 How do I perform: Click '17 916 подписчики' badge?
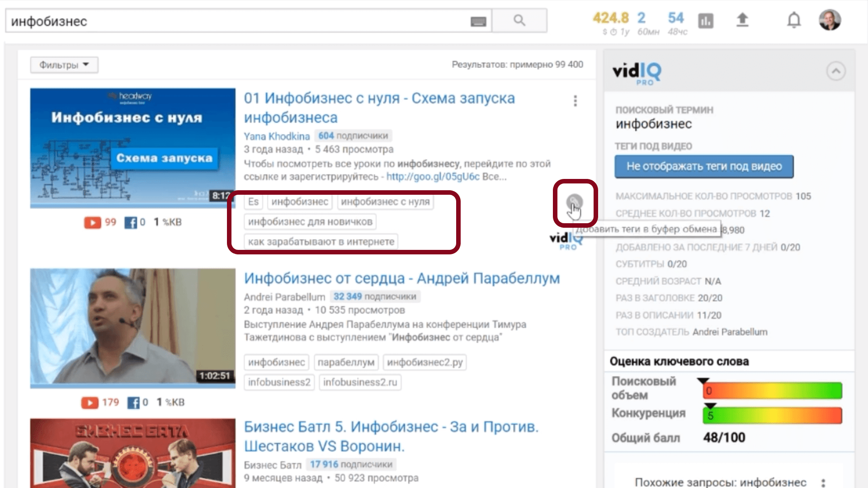[351, 465]
